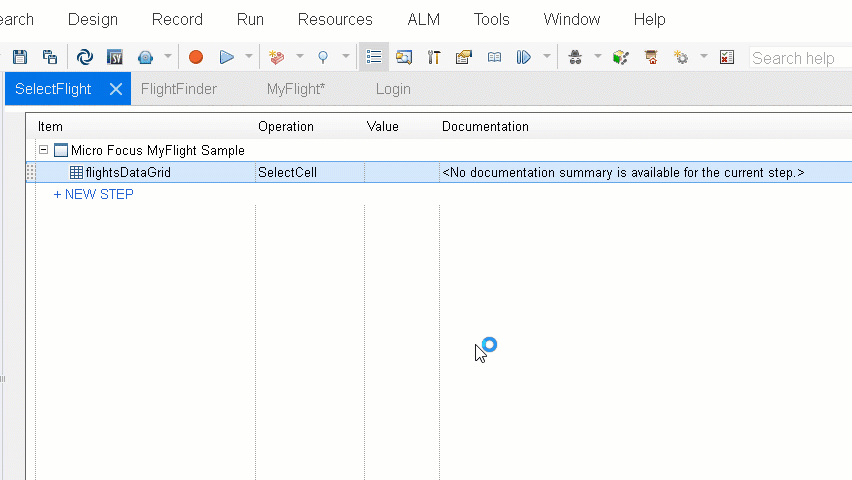
Task: Open the Resources menu
Action: pos(335,19)
